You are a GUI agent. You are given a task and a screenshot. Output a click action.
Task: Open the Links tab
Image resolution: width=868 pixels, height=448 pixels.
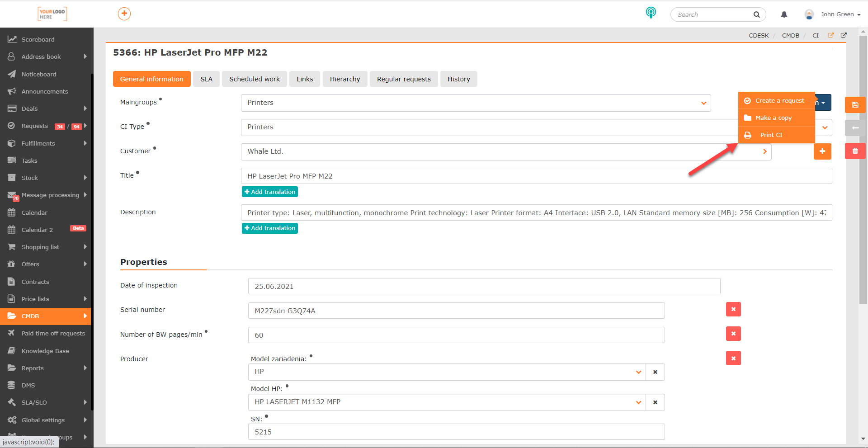pyautogui.click(x=305, y=79)
